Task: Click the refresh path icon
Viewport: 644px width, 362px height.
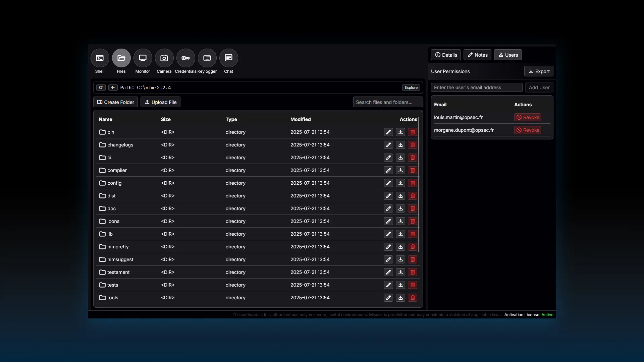Action: [101, 87]
